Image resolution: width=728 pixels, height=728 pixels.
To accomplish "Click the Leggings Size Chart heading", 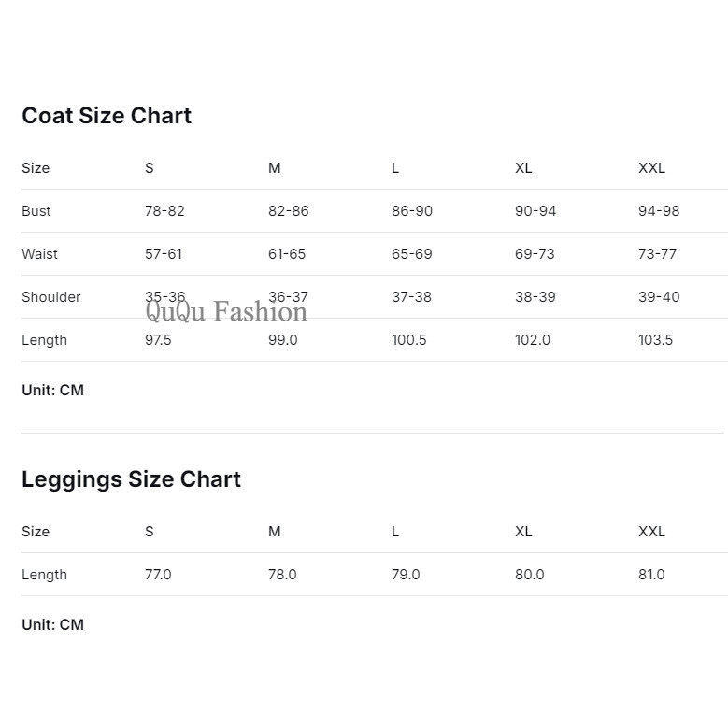I will [x=131, y=479].
